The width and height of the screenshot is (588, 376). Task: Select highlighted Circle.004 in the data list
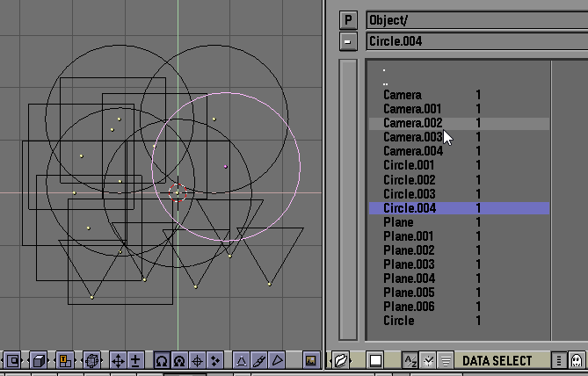click(x=459, y=208)
